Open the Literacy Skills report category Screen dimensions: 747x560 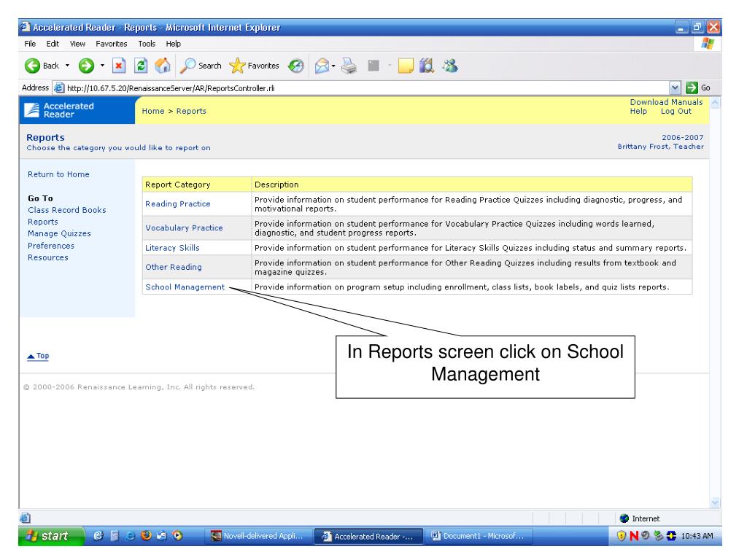pyautogui.click(x=172, y=248)
